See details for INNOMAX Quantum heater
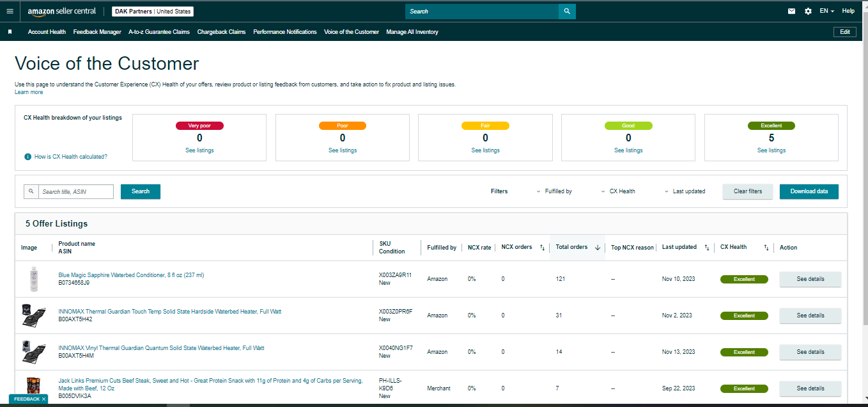 (x=810, y=352)
